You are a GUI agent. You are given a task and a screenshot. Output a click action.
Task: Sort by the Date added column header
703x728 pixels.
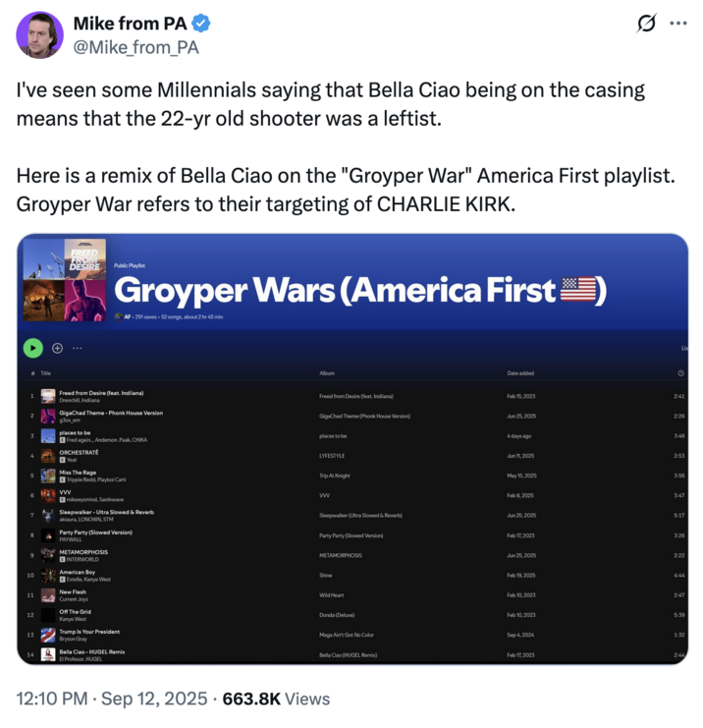pos(519,373)
